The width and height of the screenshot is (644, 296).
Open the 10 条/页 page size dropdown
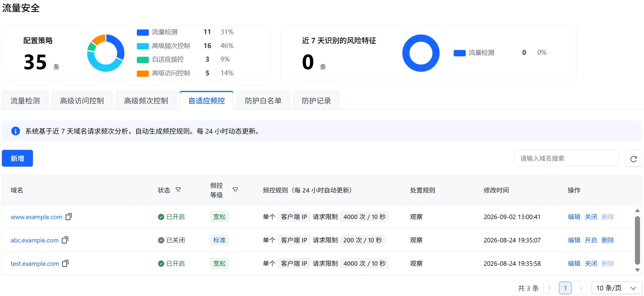[x=617, y=288]
